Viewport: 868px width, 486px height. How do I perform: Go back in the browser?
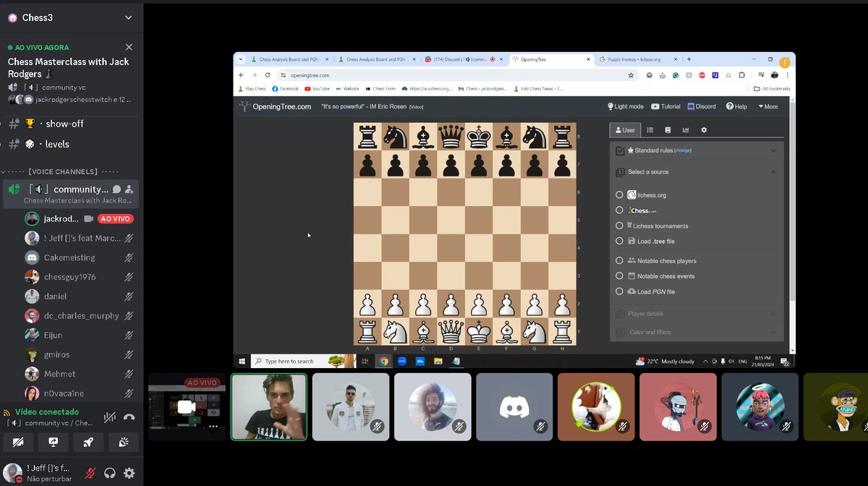tap(242, 75)
